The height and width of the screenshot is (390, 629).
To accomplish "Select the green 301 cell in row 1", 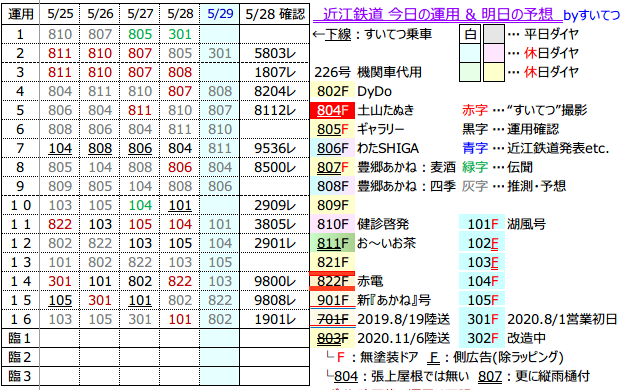I will point(180,34).
